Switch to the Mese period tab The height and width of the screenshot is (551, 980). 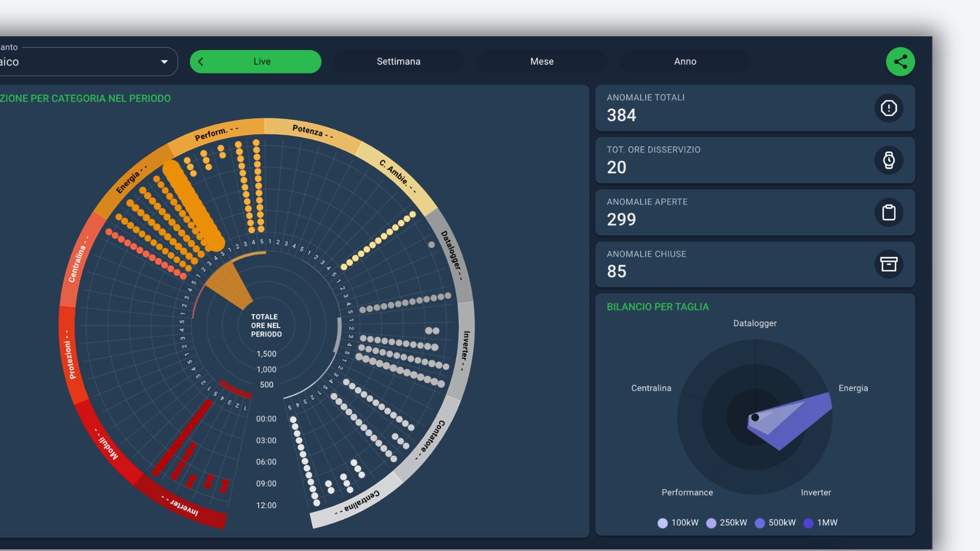point(542,62)
